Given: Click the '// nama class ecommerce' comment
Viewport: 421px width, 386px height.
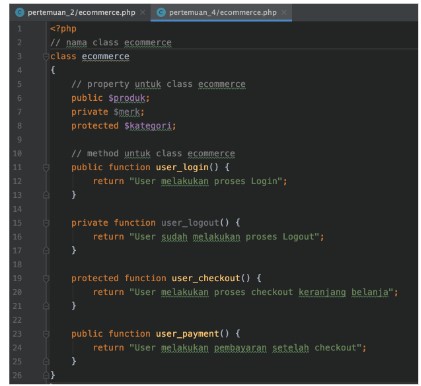Looking at the screenshot, I should click(111, 43).
